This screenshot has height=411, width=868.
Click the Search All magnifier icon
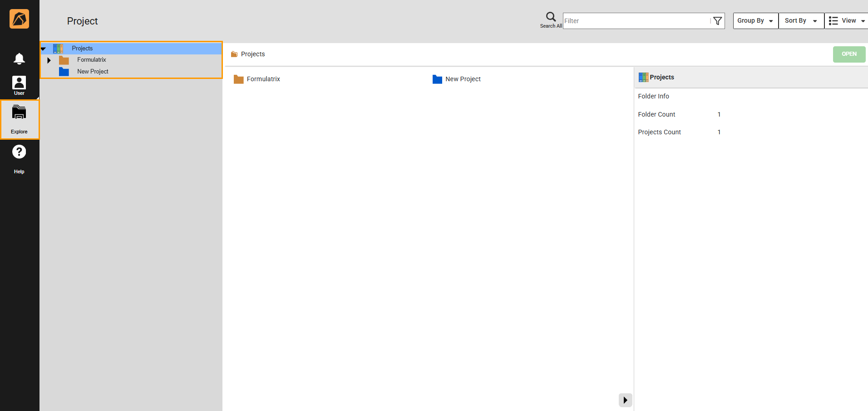pos(551,17)
